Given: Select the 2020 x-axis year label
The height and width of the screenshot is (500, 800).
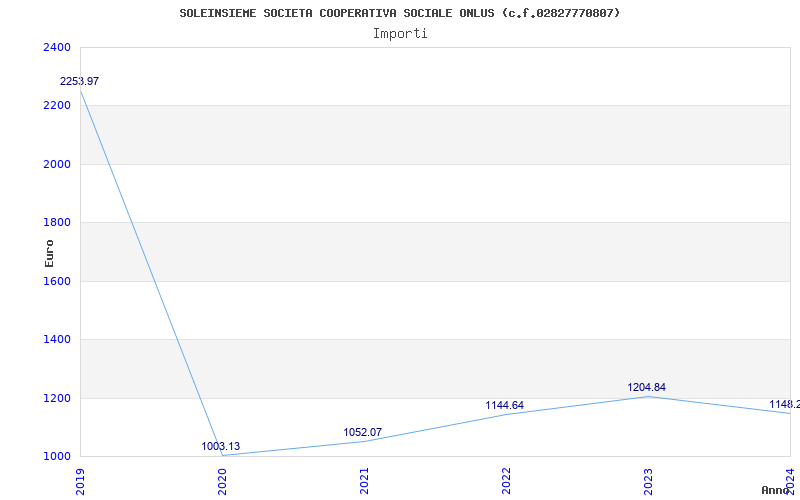Looking at the screenshot, I should 222,481.
